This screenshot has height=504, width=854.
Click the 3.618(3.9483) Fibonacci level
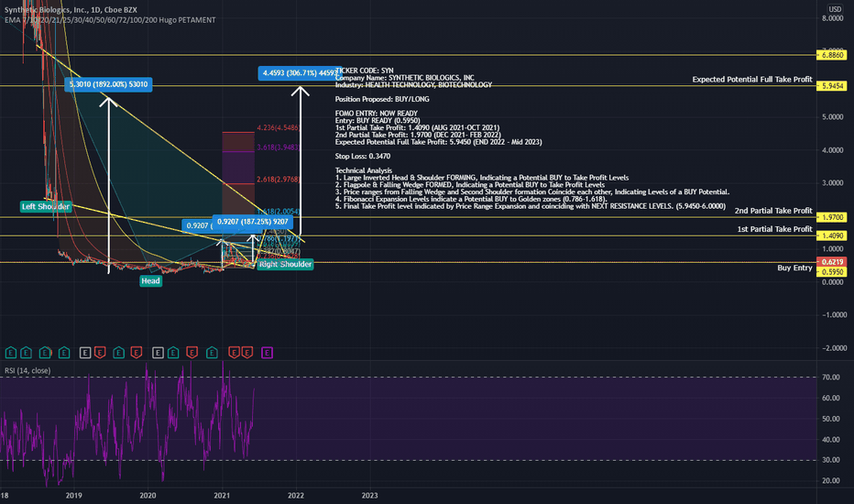[279, 148]
